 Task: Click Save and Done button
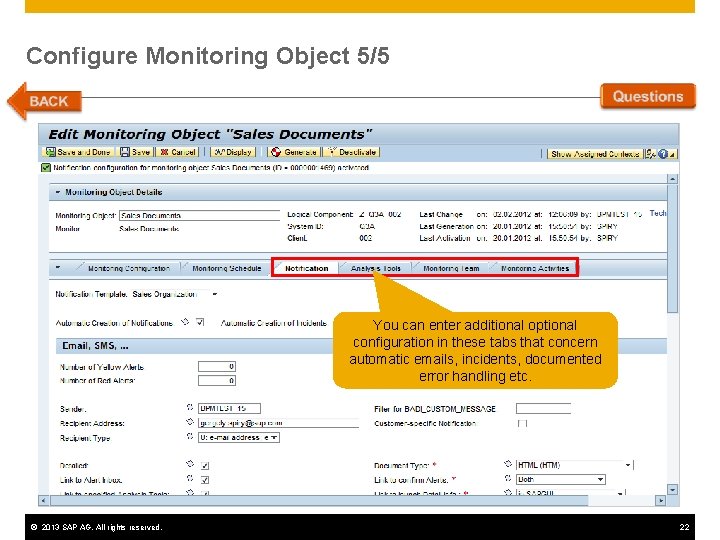(78, 152)
